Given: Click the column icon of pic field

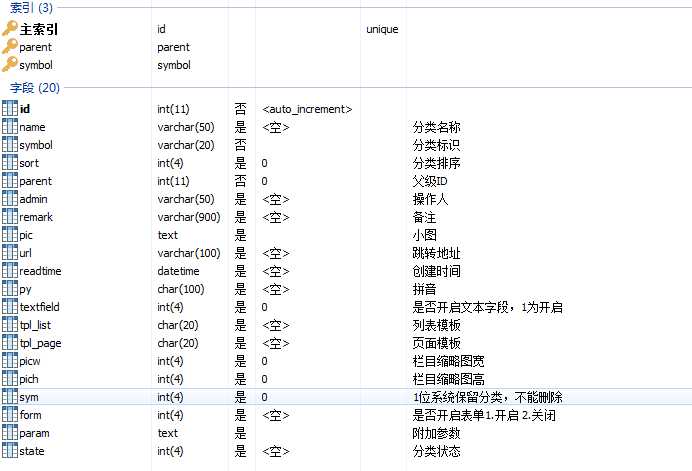Looking at the screenshot, I should pos(10,235).
